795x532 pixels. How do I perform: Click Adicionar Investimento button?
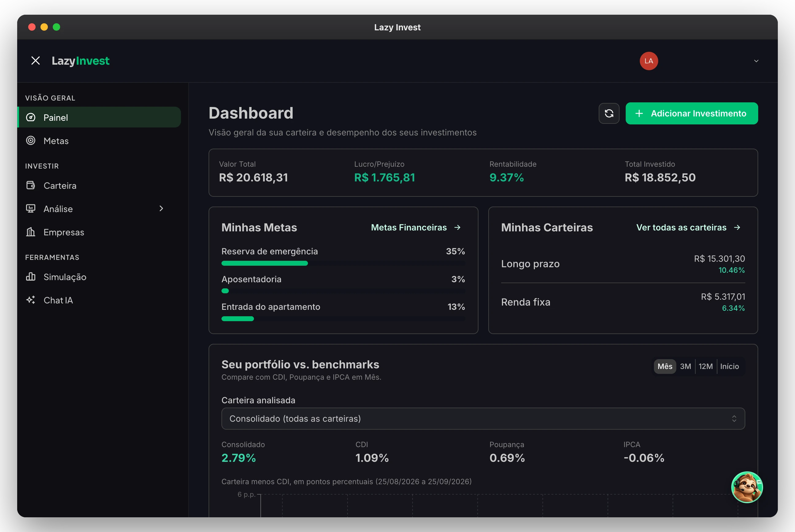coord(691,113)
